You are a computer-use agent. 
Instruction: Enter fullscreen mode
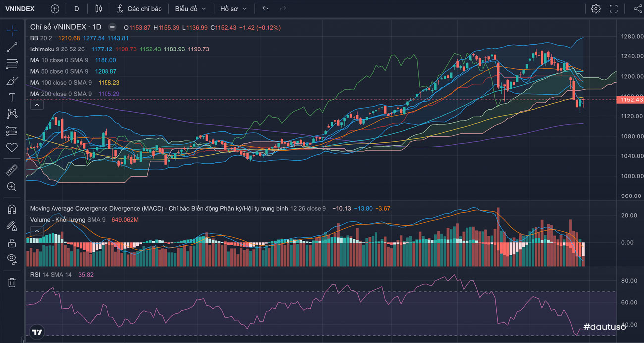coord(614,9)
